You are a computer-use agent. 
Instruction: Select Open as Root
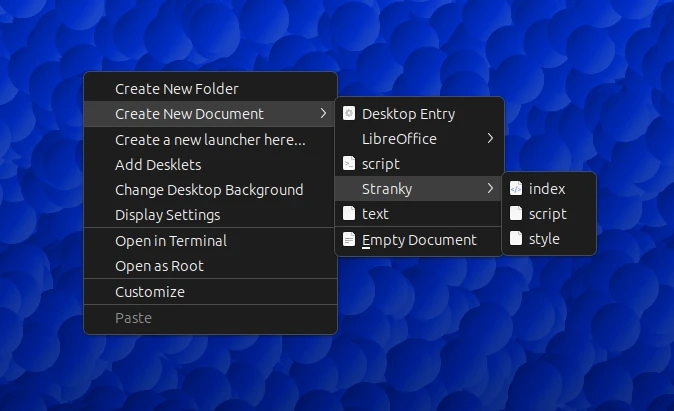click(210, 266)
